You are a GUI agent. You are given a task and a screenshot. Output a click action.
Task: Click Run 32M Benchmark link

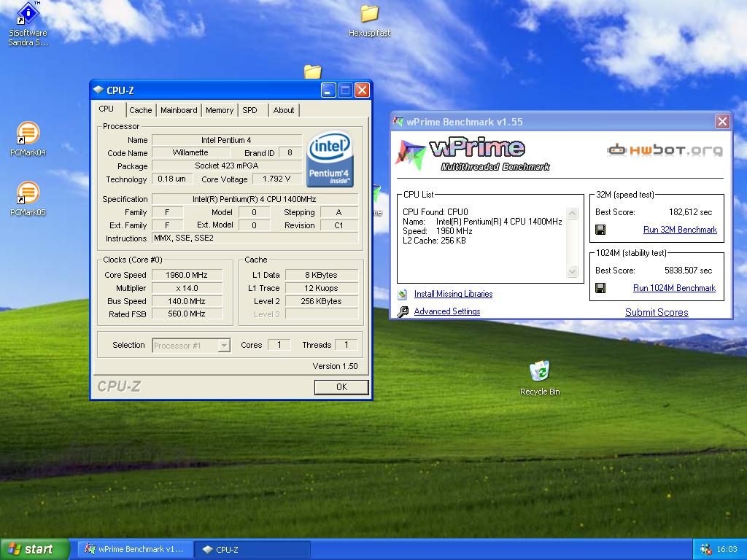pyautogui.click(x=680, y=230)
